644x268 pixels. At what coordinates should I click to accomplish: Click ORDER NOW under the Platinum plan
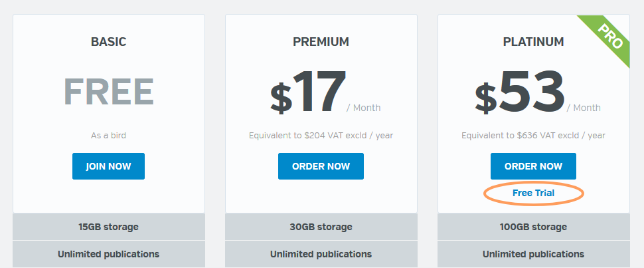[533, 166]
